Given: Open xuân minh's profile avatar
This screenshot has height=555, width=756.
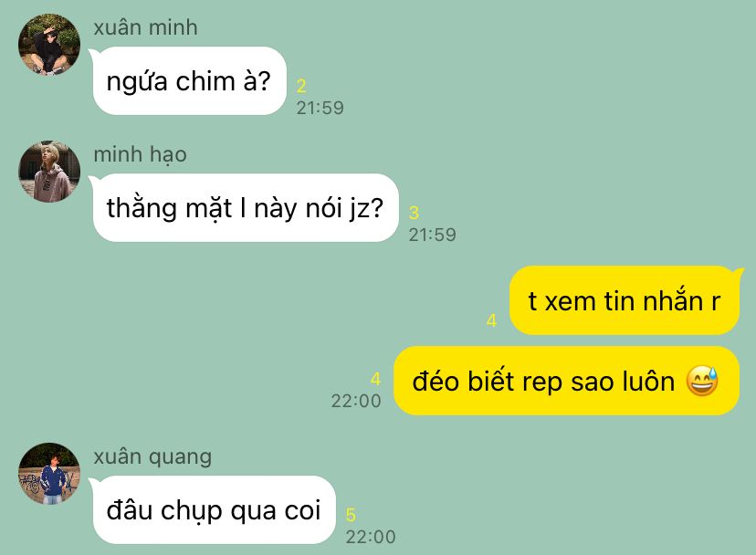Looking at the screenshot, I should 49,45.
